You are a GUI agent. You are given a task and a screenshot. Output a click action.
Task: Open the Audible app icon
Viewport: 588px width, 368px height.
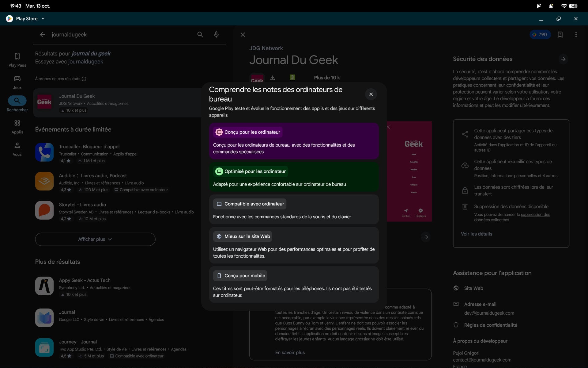tap(44, 181)
